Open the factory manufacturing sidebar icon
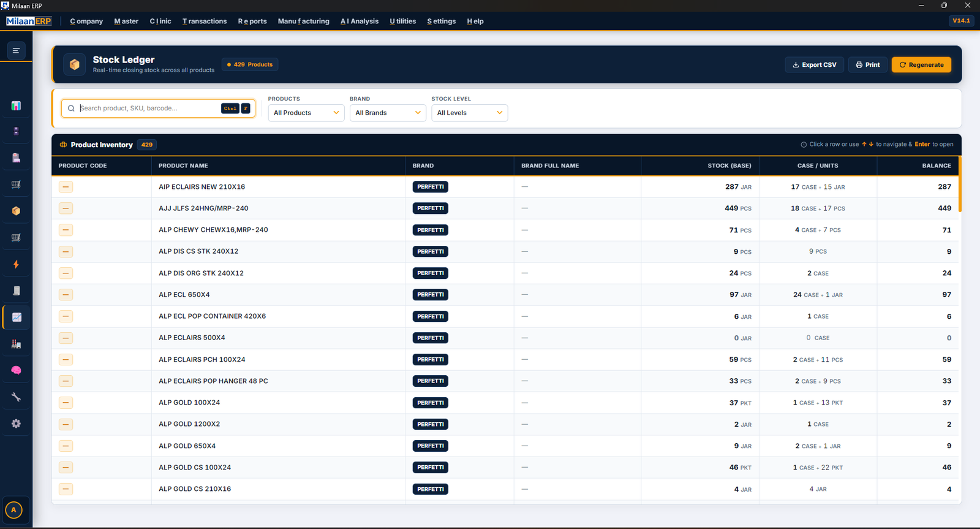980x529 pixels. coord(16,344)
